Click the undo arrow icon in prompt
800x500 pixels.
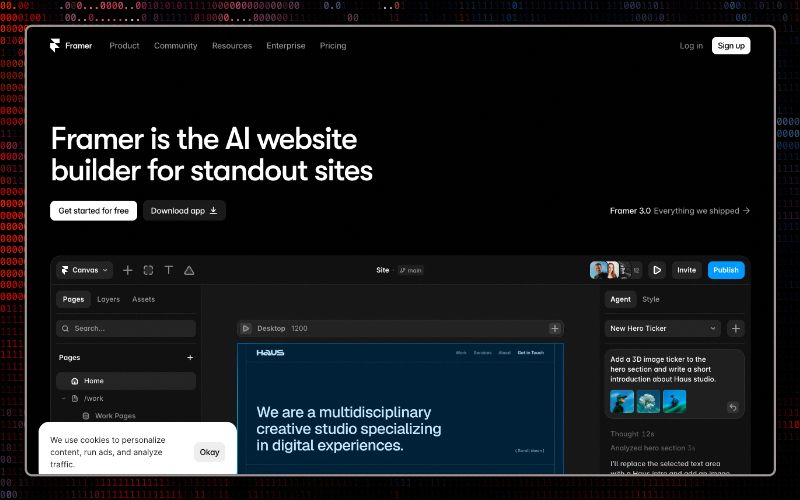[733, 407]
